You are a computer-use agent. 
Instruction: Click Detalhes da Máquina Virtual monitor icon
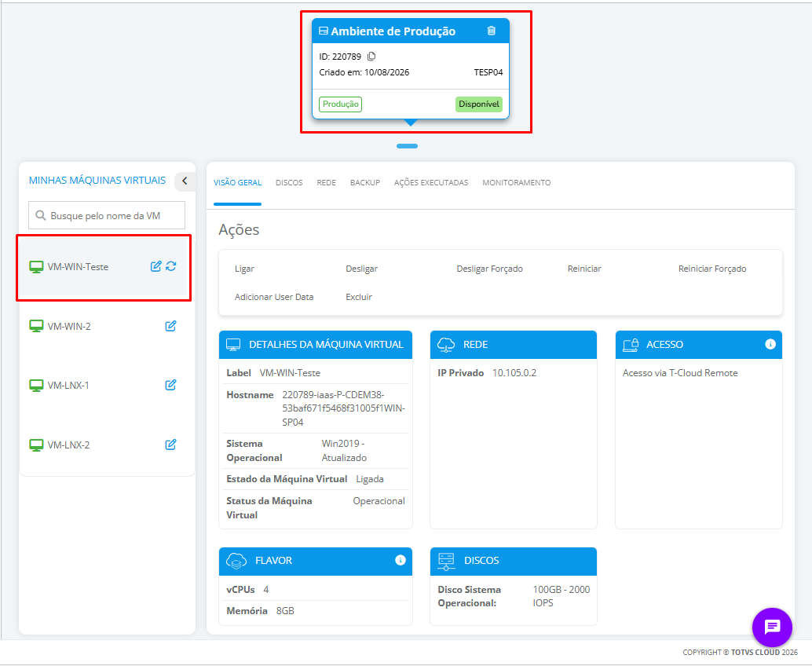(233, 345)
